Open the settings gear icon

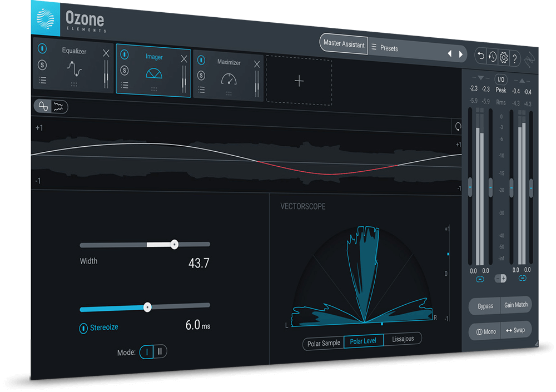pyautogui.click(x=503, y=57)
